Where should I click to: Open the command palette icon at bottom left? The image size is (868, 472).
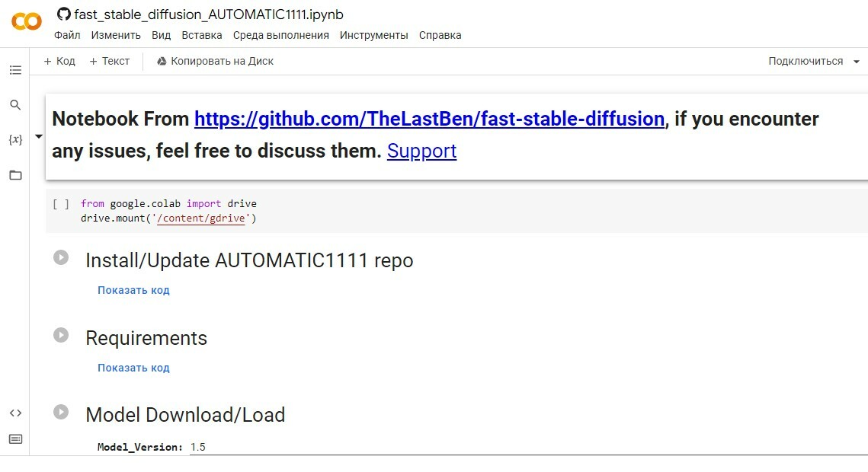(15, 439)
